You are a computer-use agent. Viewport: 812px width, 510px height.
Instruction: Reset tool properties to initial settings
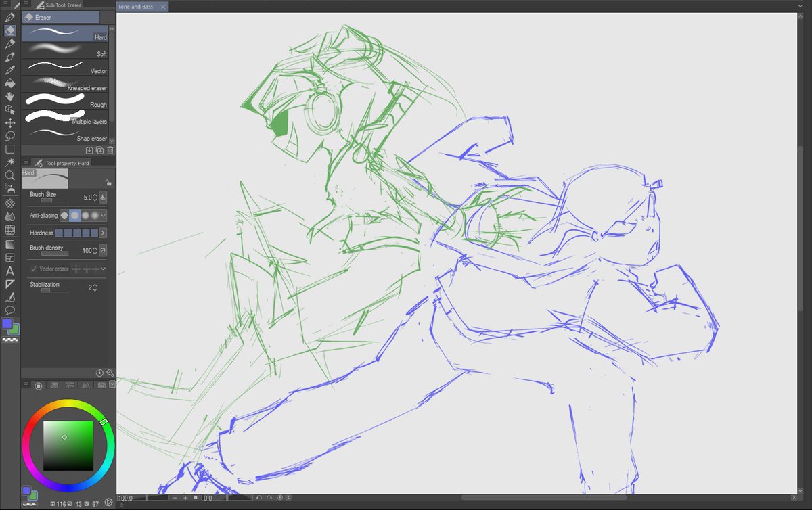pos(99,373)
